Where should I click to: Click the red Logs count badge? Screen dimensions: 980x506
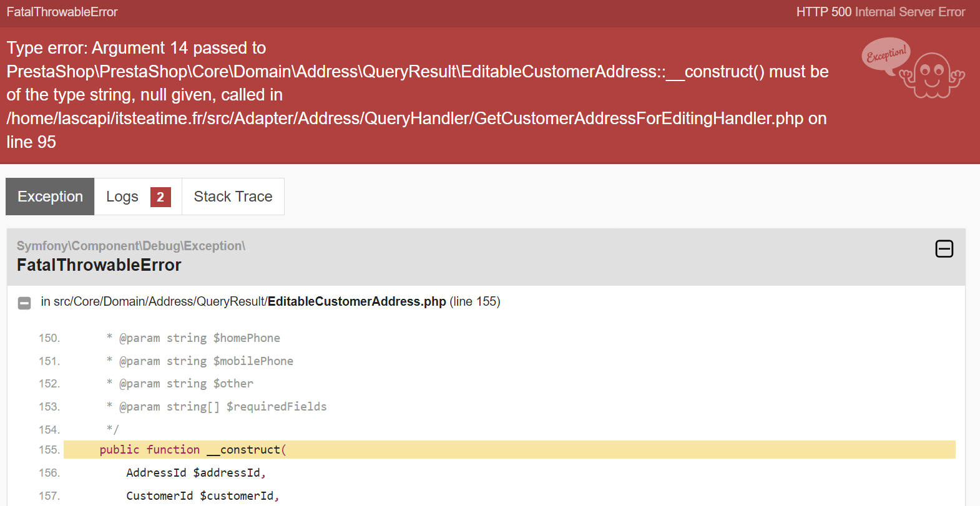point(160,197)
